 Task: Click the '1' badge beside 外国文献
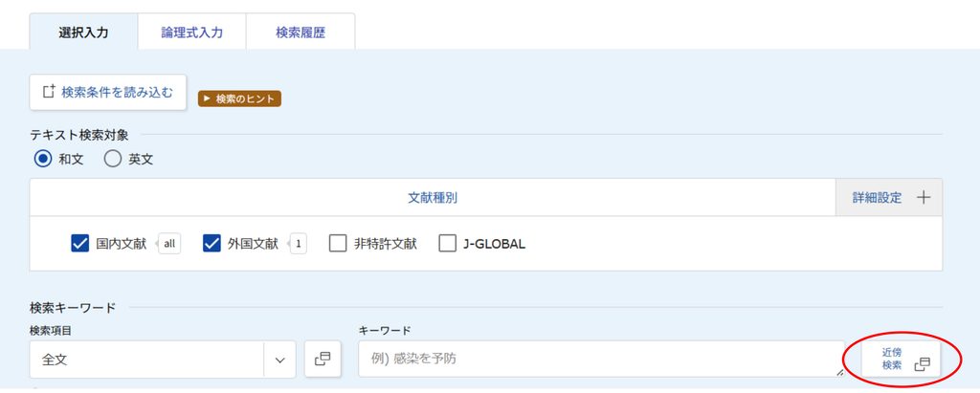[x=299, y=244]
